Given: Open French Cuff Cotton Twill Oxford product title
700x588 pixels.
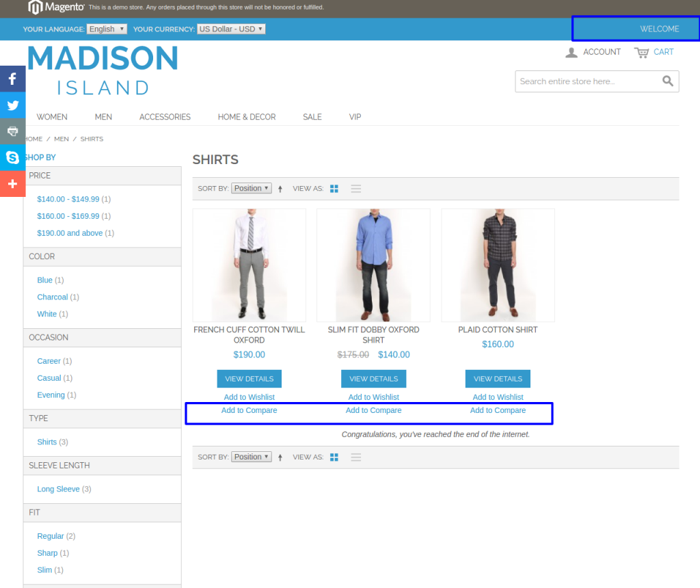Looking at the screenshot, I should 249,335.
